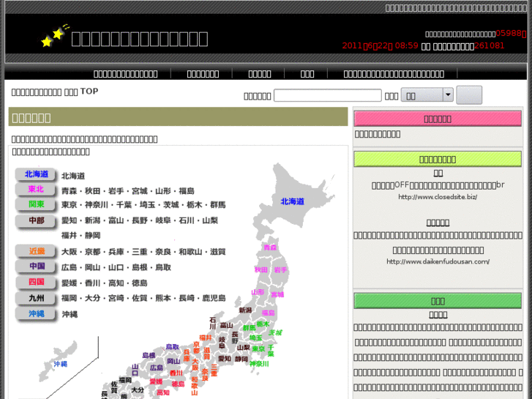
Task: Click the 茨城 label on the map
Action: coord(275,332)
